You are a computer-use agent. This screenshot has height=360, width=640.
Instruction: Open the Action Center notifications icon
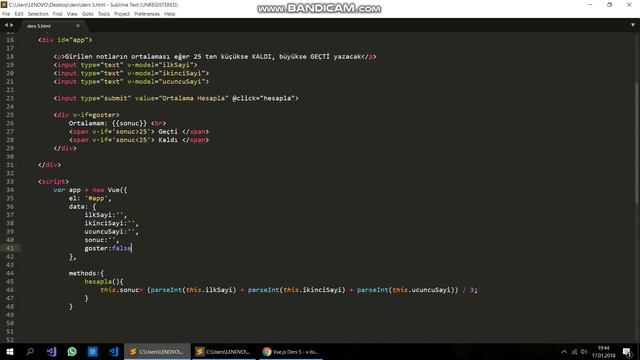pos(628,352)
